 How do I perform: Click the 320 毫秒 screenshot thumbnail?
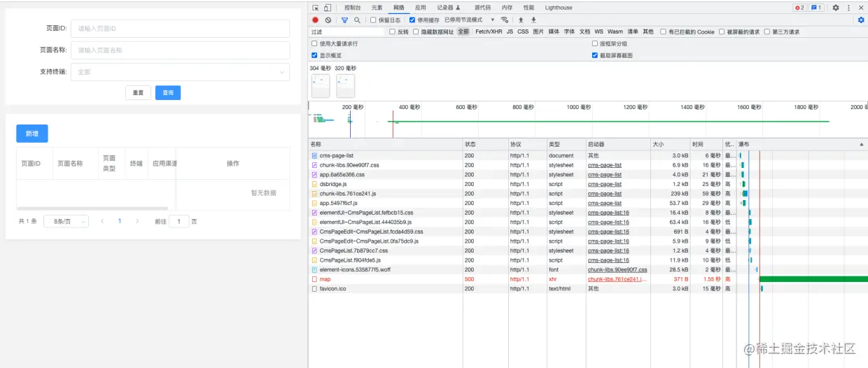point(346,85)
